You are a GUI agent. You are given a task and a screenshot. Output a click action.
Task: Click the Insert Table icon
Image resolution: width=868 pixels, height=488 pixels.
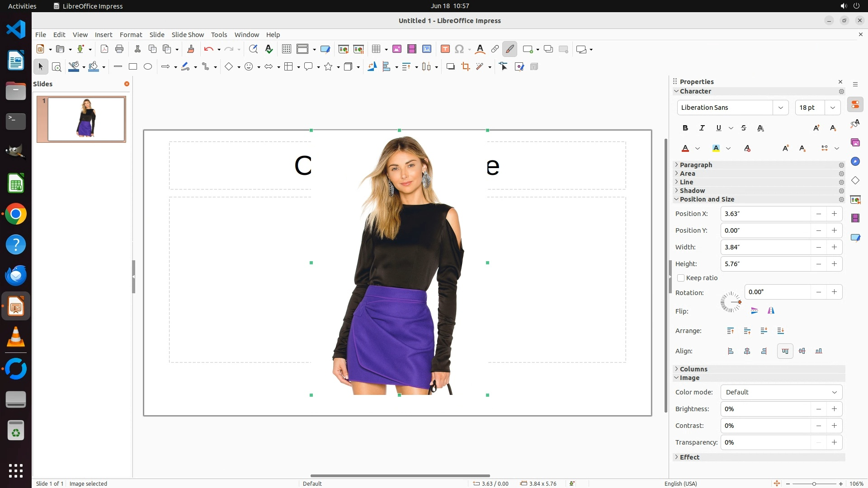[x=376, y=49]
